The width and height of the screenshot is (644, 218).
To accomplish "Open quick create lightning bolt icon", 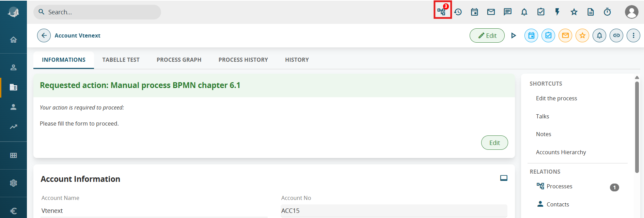I will [557, 12].
